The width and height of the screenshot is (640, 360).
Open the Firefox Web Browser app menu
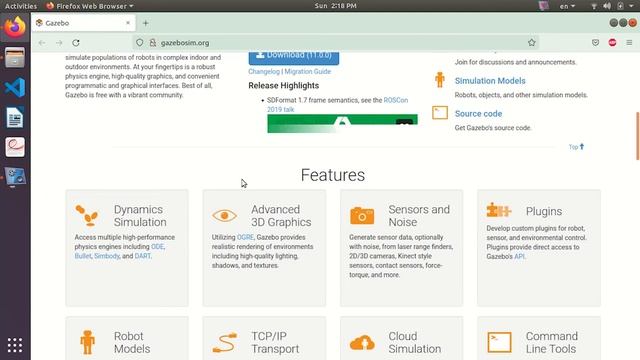90,6
